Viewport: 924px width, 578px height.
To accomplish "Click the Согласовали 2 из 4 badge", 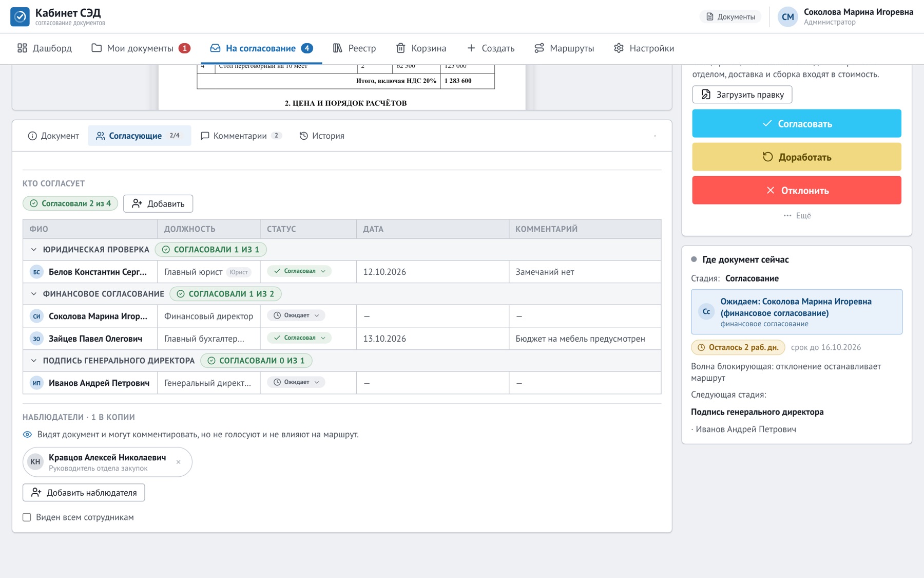I will 70,203.
